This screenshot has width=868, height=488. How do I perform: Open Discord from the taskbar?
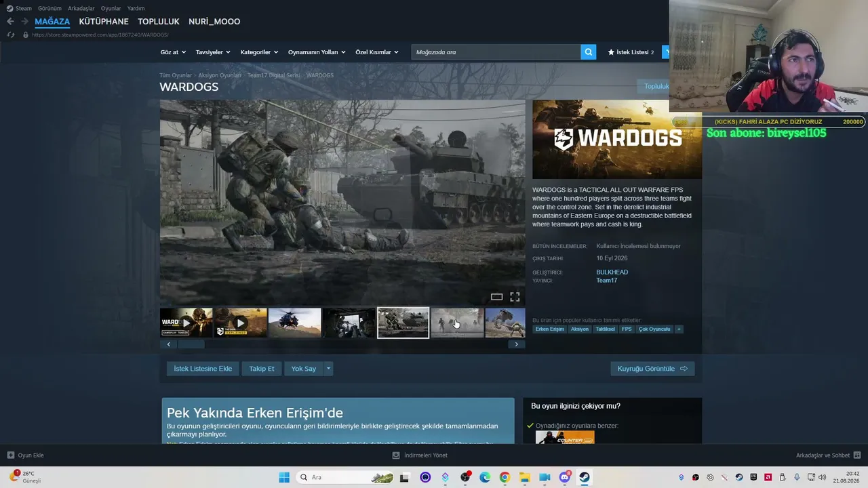[x=565, y=477]
